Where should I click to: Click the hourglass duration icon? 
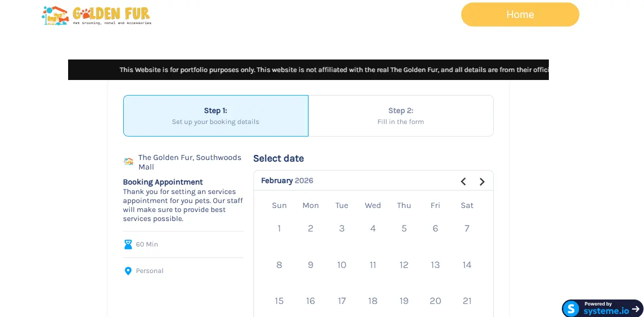coord(128,244)
